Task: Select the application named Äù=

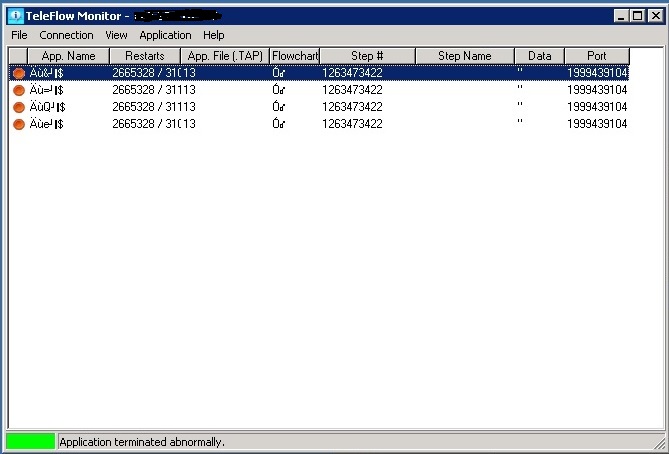Action: coord(47,90)
